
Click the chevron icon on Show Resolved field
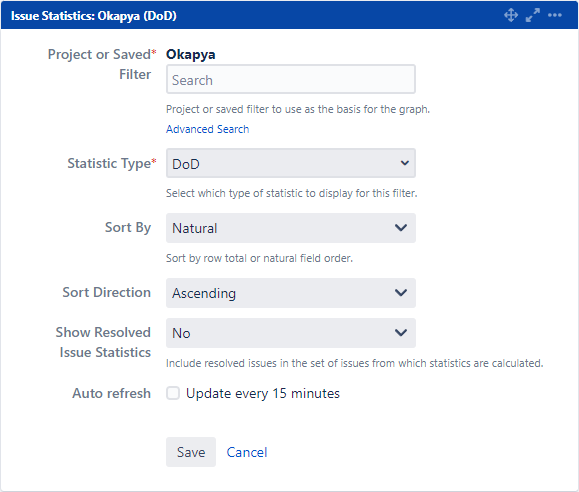click(401, 332)
